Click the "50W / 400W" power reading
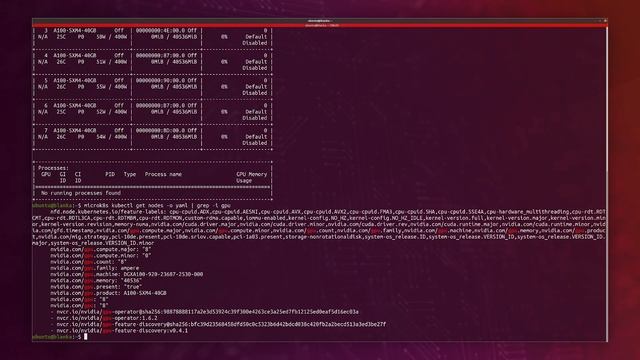 pos(111,37)
